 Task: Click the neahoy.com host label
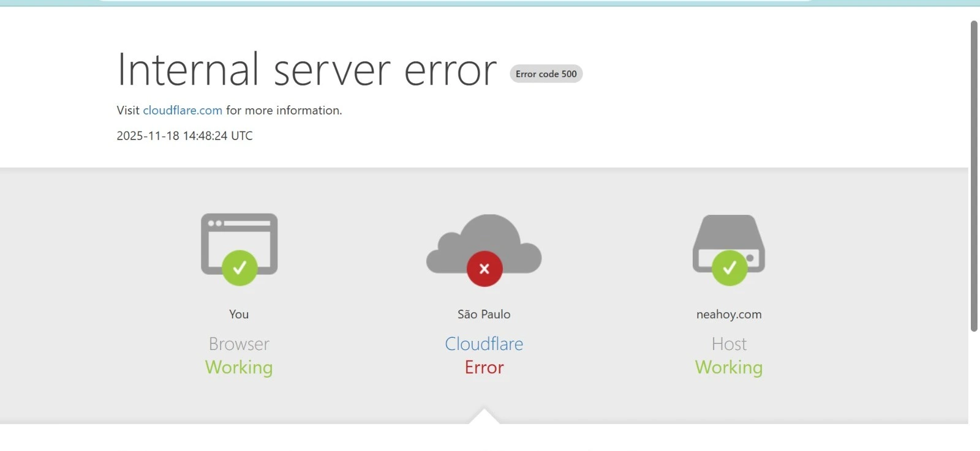729,314
